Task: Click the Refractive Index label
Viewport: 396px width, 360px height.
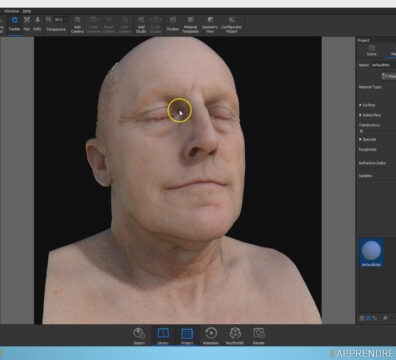Action: (x=372, y=163)
